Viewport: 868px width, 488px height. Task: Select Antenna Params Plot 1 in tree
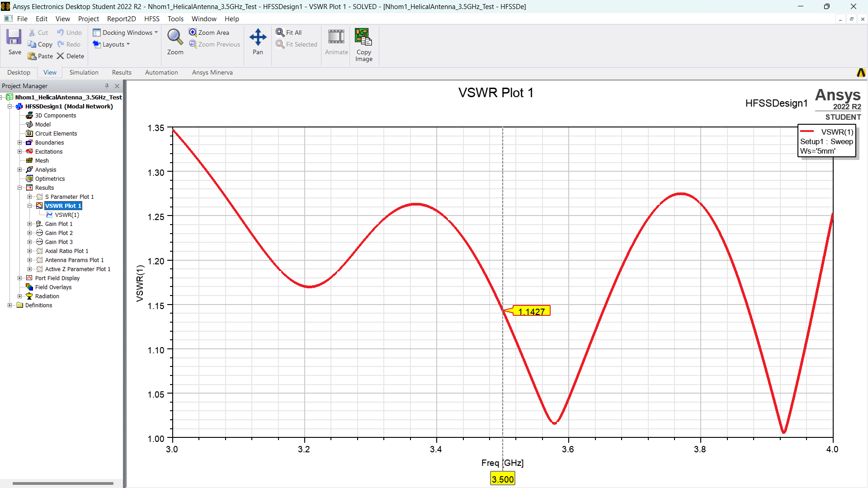click(x=74, y=260)
